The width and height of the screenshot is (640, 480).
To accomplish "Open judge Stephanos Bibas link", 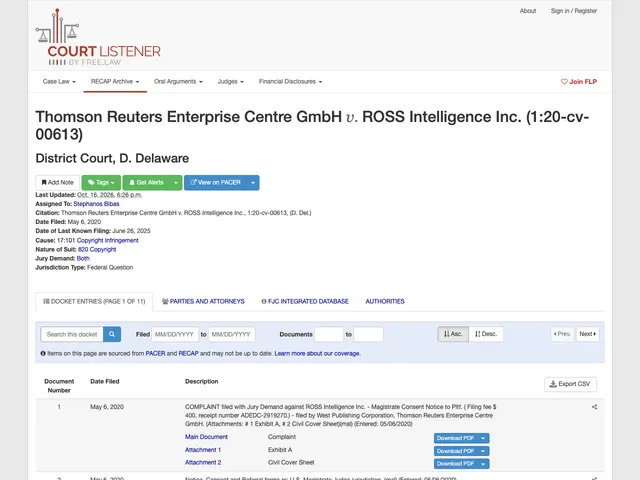I will pyautogui.click(x=96, y=204).
